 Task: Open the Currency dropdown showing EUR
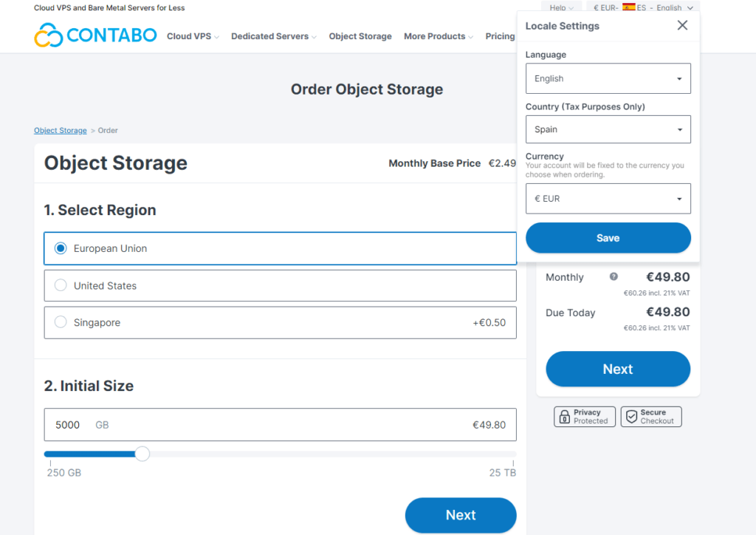click(x=608, y=198)
